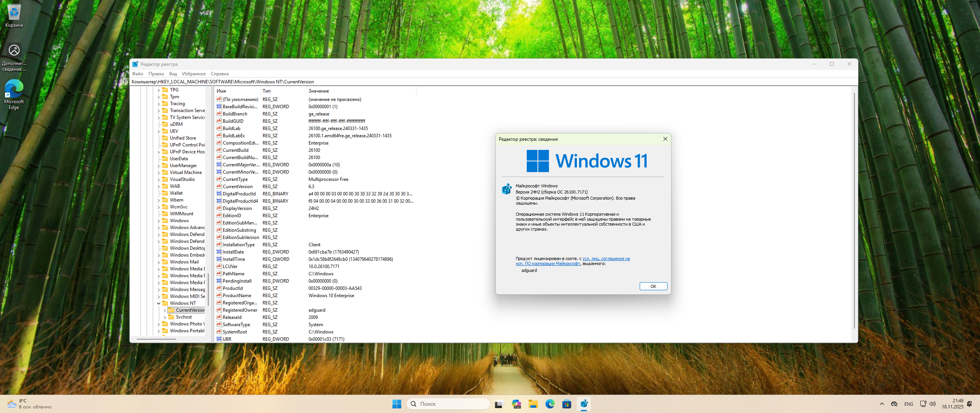Screen dimensions: 980x413
Task: Expand the Svchost key arrow
Action: tap(165, 317)
